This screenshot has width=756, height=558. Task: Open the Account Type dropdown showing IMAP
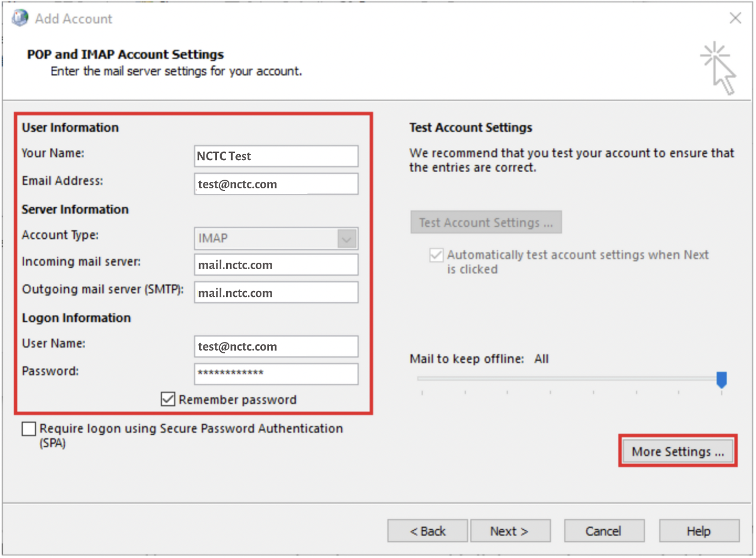(347, 238)
